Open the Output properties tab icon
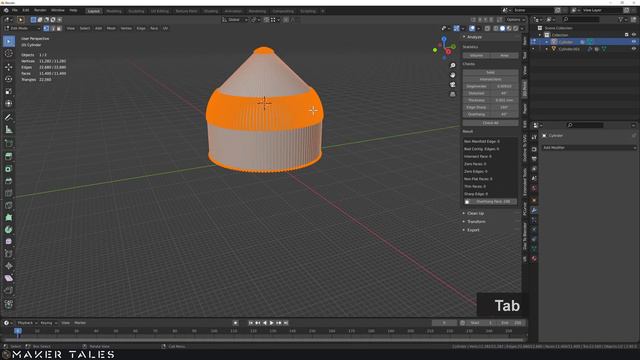 coord(534,159)
